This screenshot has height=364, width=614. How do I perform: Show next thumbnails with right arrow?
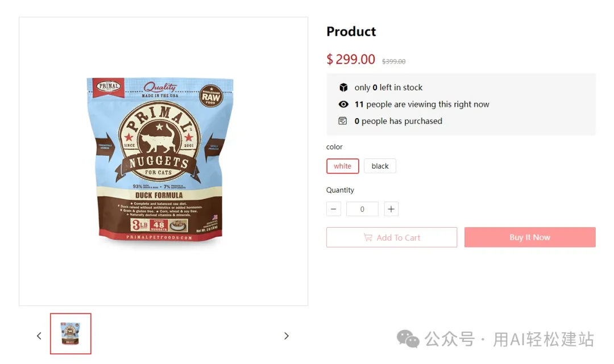(x=286, y=336)
